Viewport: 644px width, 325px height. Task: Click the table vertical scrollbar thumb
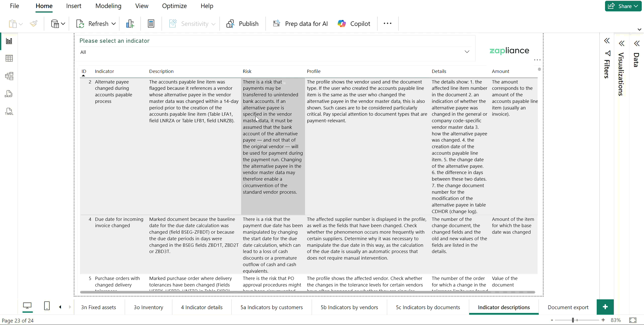point(539,69)
